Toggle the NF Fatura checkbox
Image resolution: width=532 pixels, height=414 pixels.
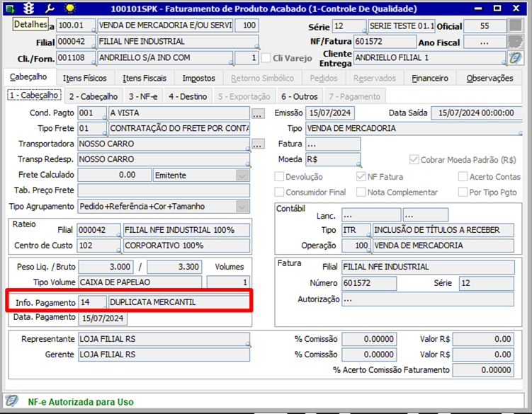click(361, 177)
